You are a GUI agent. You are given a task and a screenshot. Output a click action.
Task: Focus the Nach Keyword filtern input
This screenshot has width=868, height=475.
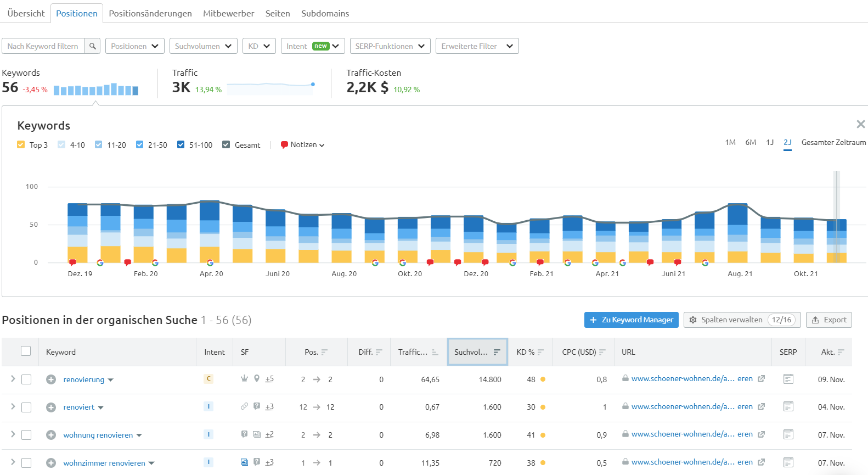(43, 46)
